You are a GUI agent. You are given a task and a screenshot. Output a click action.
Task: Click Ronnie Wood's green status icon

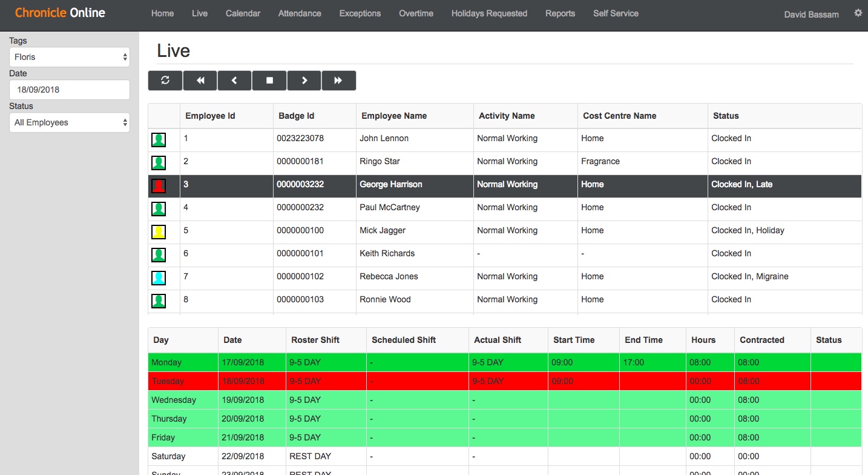point(159,301)
